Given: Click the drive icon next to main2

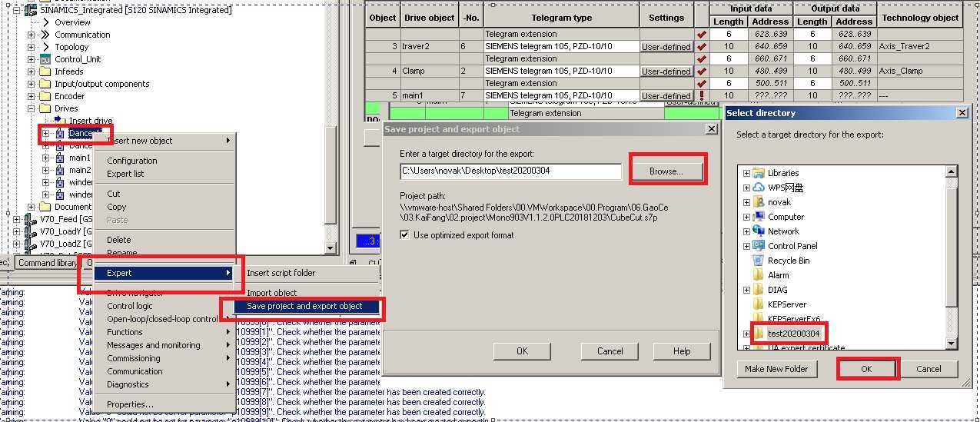Looking at the screenshot, I should [x=59, y=170].
